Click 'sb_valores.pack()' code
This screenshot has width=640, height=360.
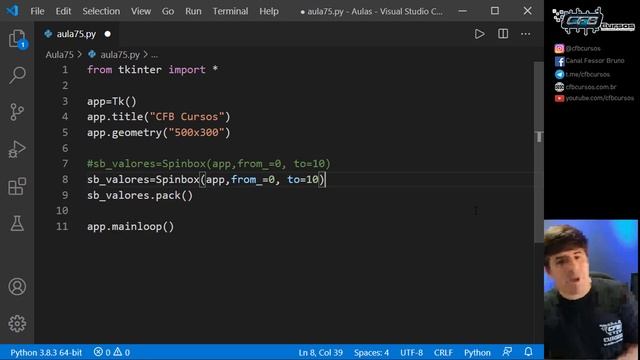pos(140,195)
